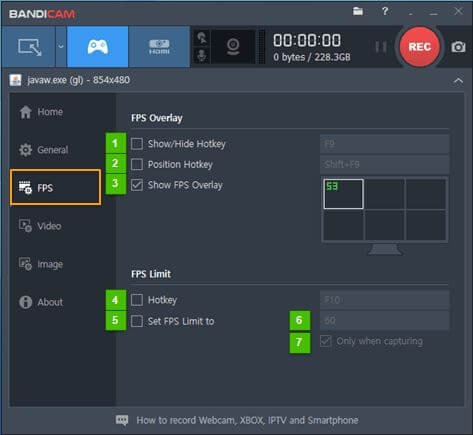Image resolution: width=473 pixels, height=435 pixels.
Task: Open the screen recording mode dropdown arrow
Action: pyautogui.click(x=61, y=47)
